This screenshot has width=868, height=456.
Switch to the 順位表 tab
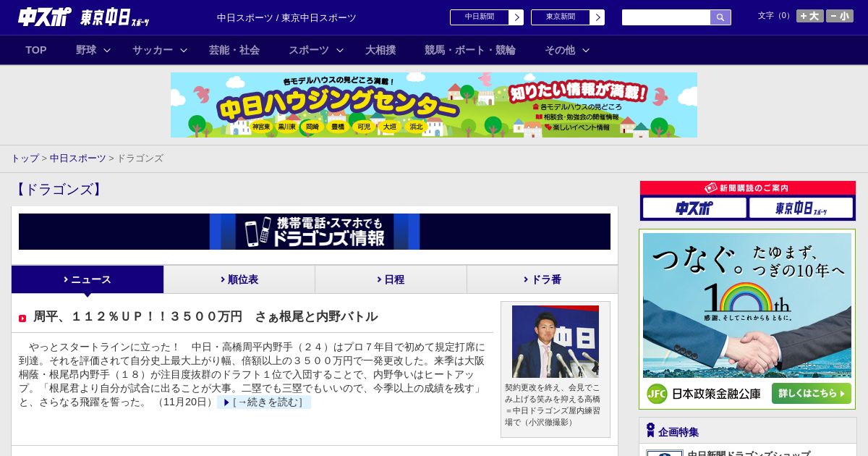tap(239, 279)
